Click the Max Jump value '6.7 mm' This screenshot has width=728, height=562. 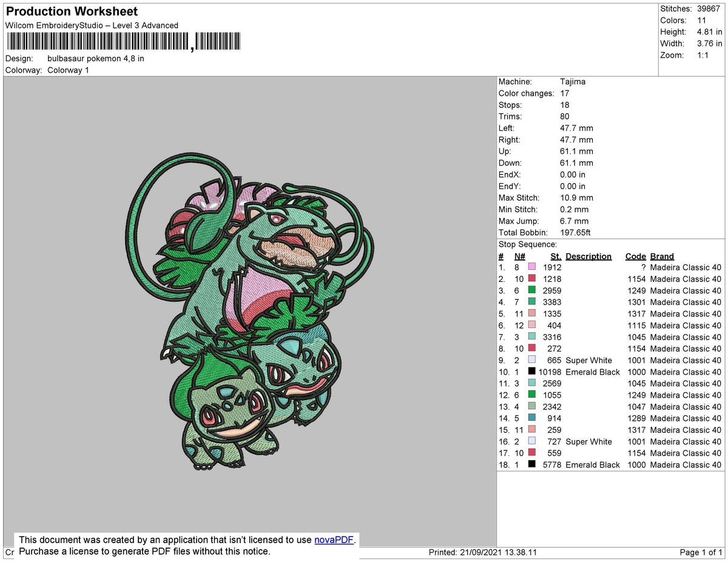point(574,221)
